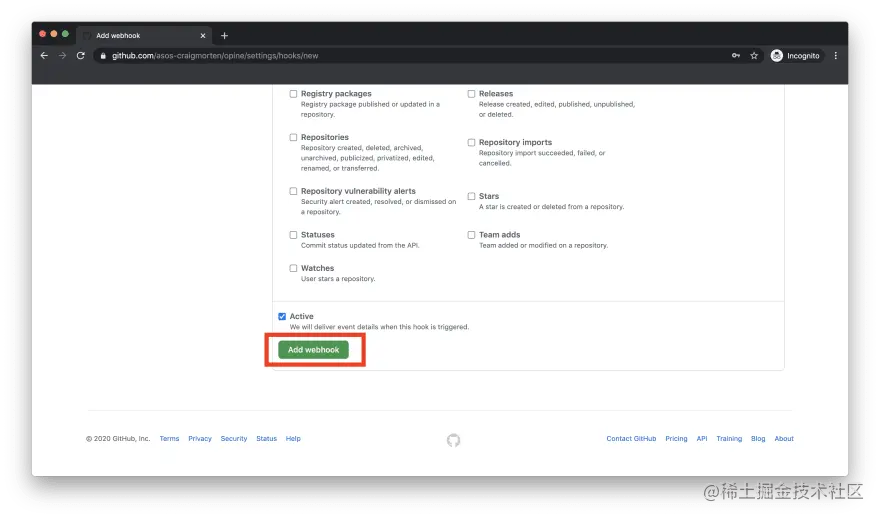Open a new tab with the plus icon

224,35
